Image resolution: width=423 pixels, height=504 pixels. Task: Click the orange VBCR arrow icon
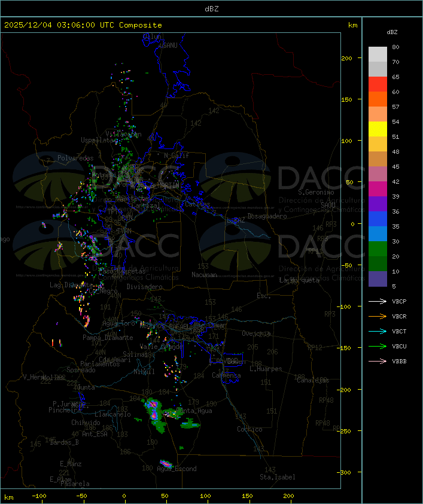pyautogui.click(x=378, y=316)
